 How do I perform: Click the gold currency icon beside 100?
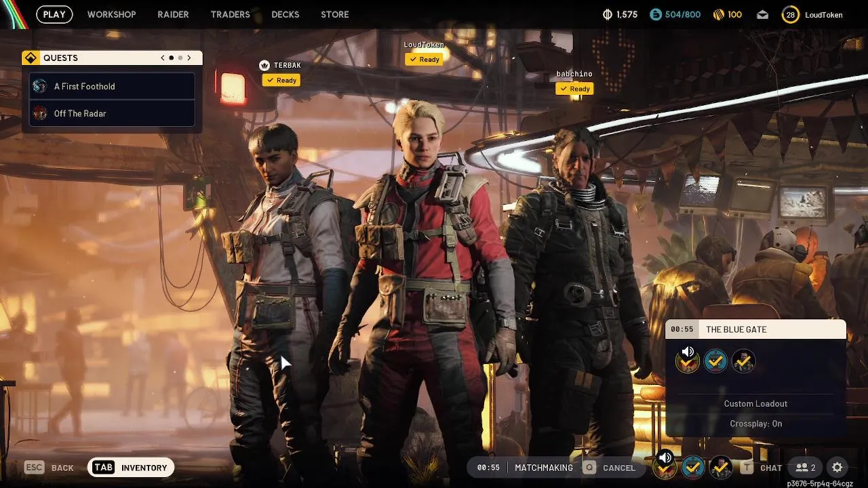pyautogui.click(x=719, y=14)
